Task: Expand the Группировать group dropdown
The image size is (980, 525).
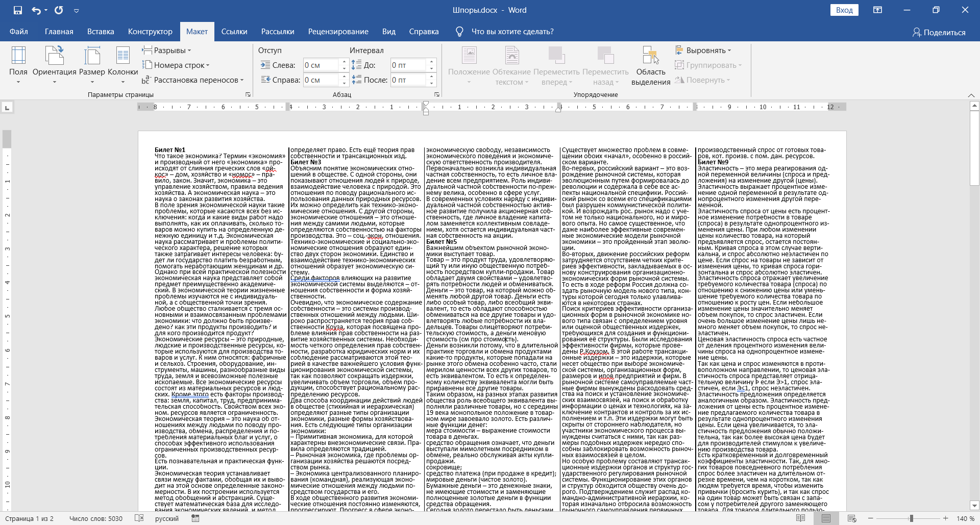Action: [708, 65]
